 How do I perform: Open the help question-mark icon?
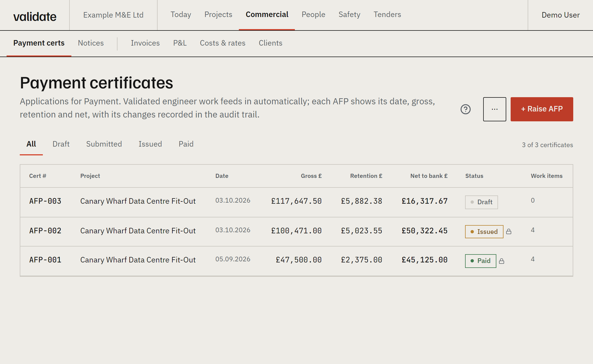tap(465, 109)
